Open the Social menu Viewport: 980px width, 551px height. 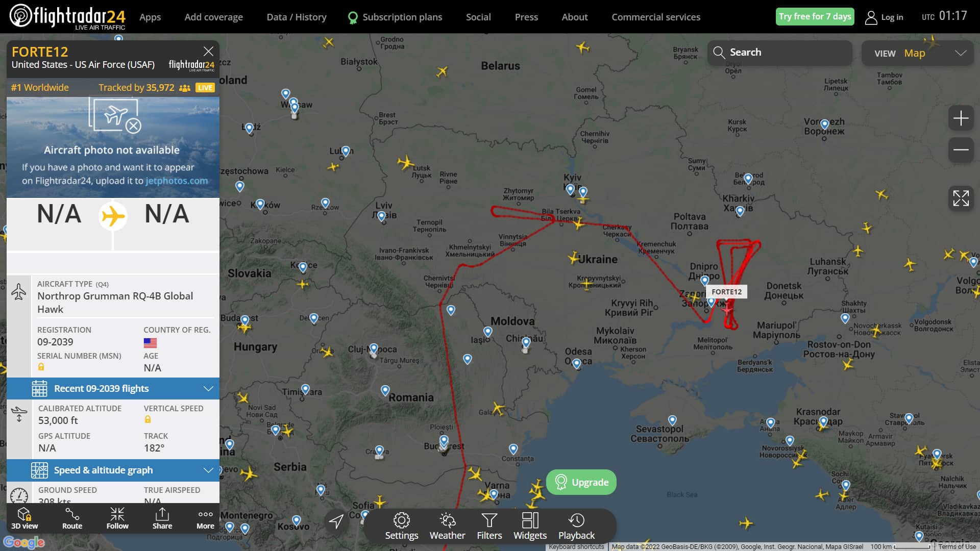pos(478,17)
